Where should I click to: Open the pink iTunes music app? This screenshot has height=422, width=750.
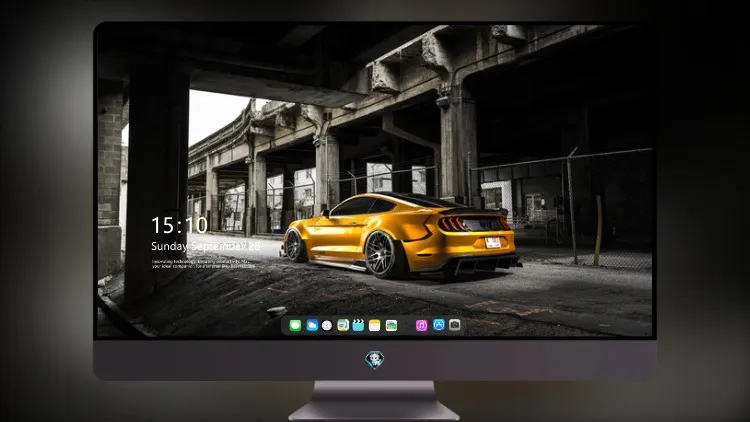(421, 325)
